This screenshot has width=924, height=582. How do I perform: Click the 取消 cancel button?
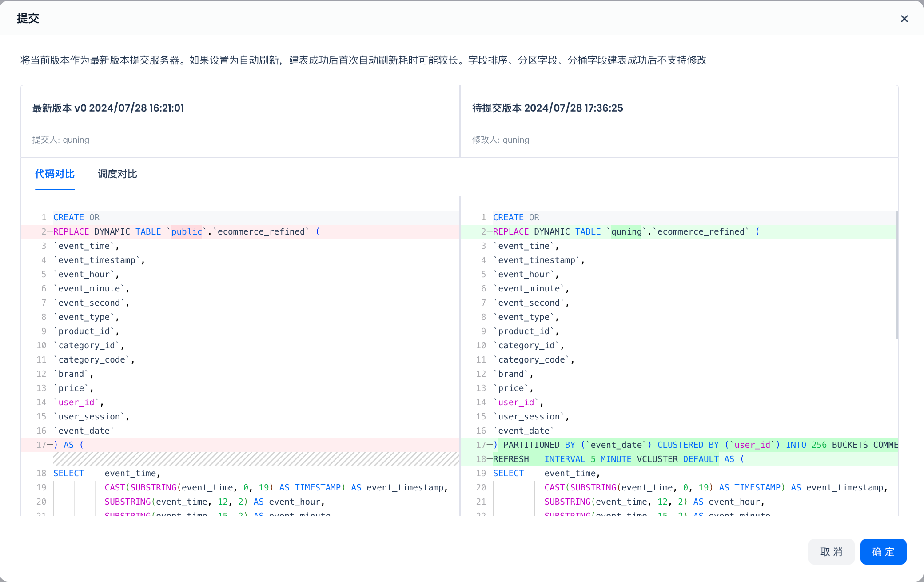pos(831,552)
